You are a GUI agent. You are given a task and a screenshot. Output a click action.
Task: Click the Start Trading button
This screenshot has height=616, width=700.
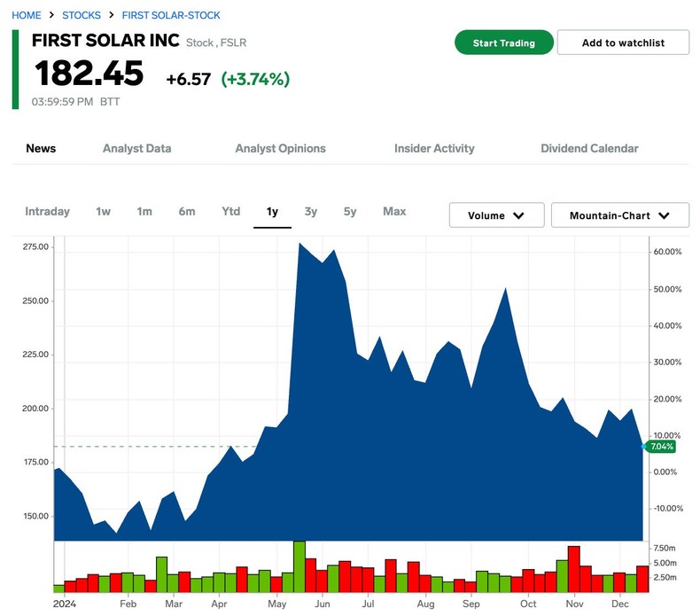click(504, 43)
